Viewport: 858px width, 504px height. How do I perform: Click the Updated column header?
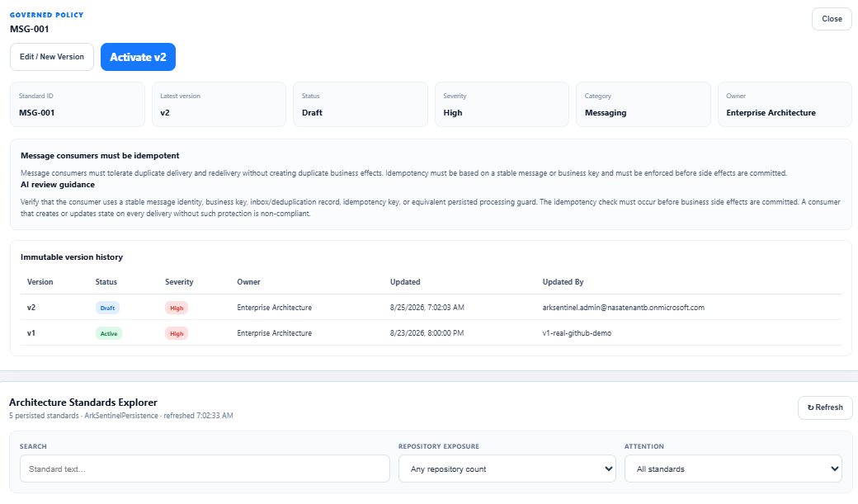coord(405,282)
